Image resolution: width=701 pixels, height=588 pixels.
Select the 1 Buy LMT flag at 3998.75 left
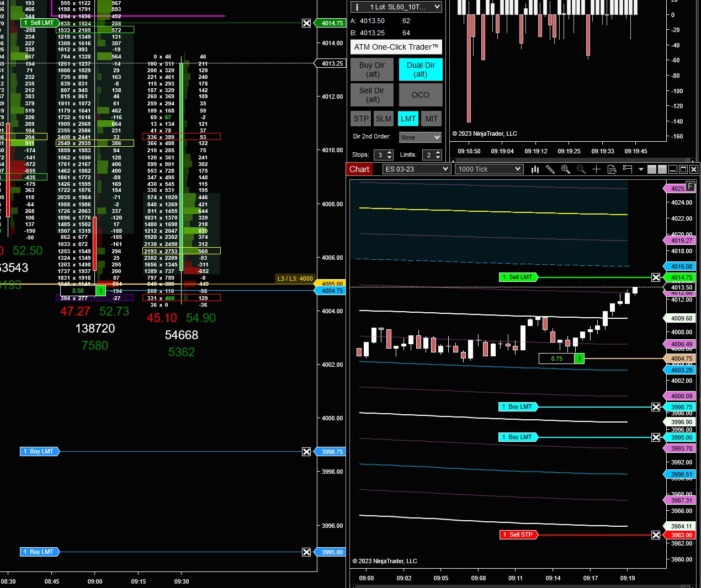[39, 452]
